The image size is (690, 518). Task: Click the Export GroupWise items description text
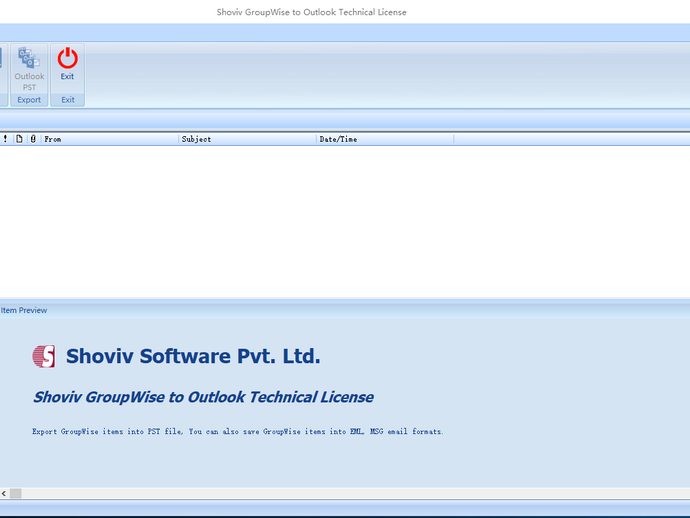[x=238, y=432]
